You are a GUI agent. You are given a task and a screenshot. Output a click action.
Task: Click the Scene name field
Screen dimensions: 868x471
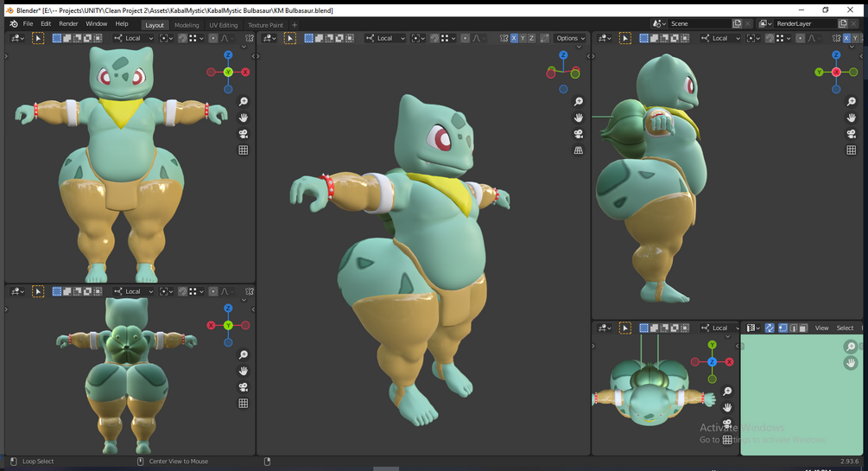(700, 24)
